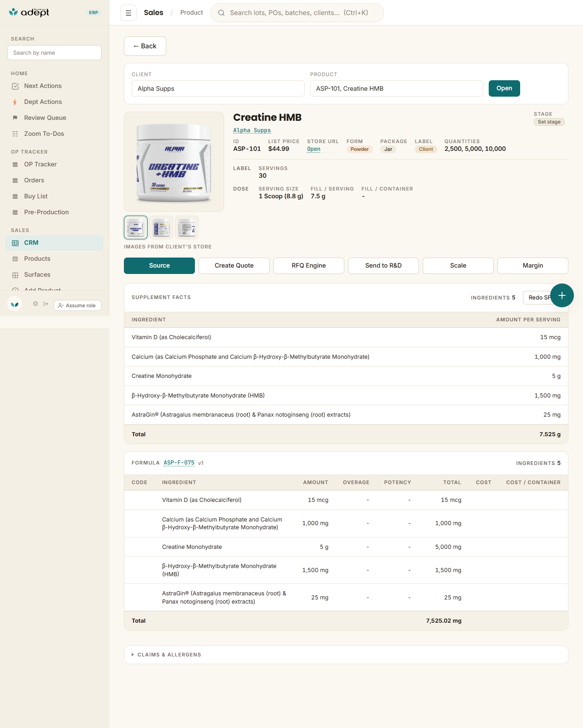Follow the Alpha Supps client link
The height and width of the screenshot is (728, 583).
pyautogui.click(x=252, y=130)
